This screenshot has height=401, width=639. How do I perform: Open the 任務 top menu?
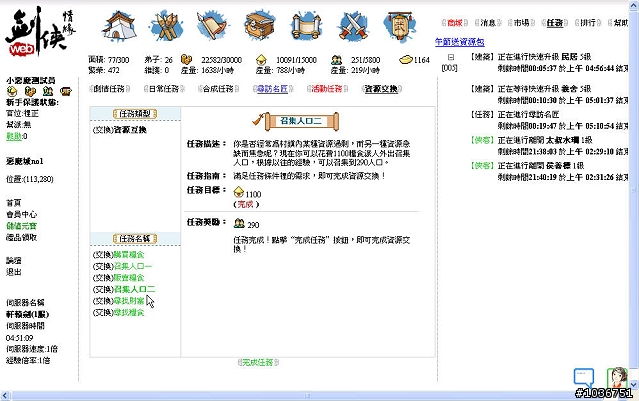coord(555,23)
